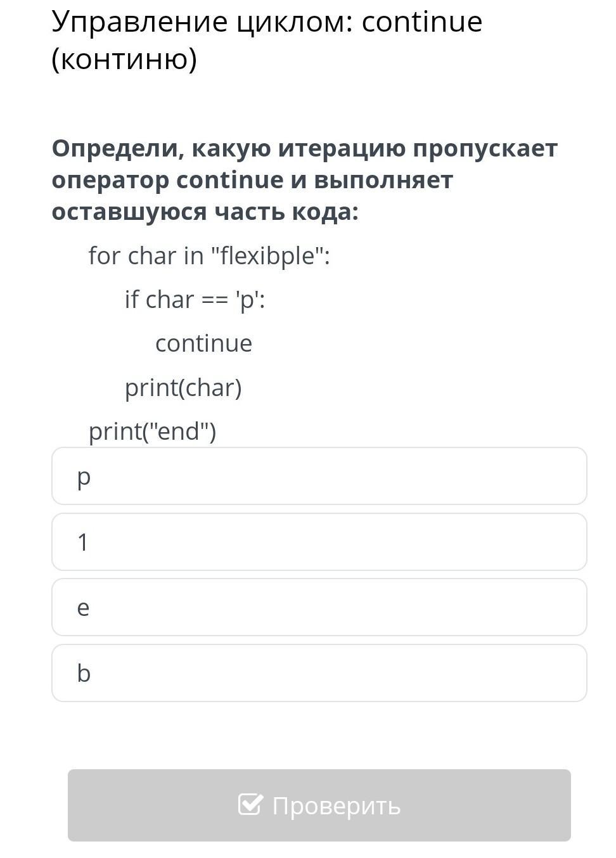Click the 'оставшуюся часть кода:' question line
616x858 pixels.
coord(205,212)
